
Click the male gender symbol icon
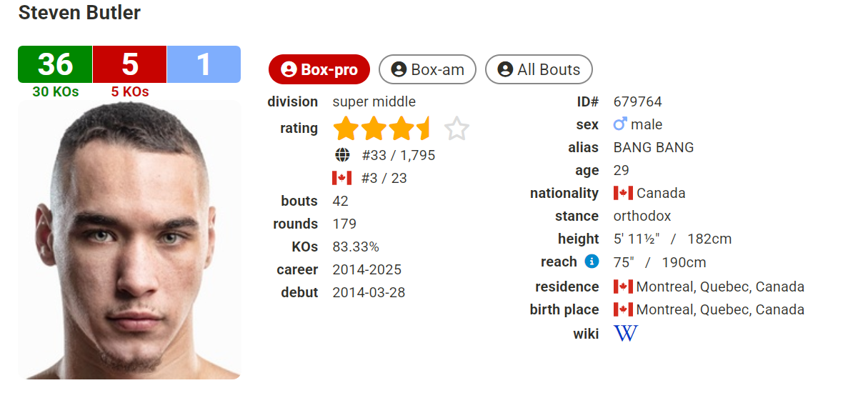tap(620, 124)
